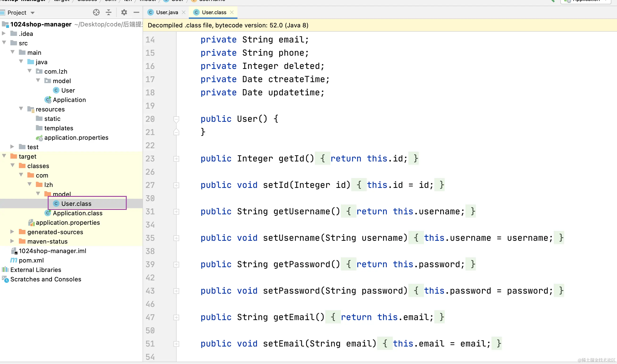Switch to the User.class tab
The image size is (617, 364).
point(214,12)
